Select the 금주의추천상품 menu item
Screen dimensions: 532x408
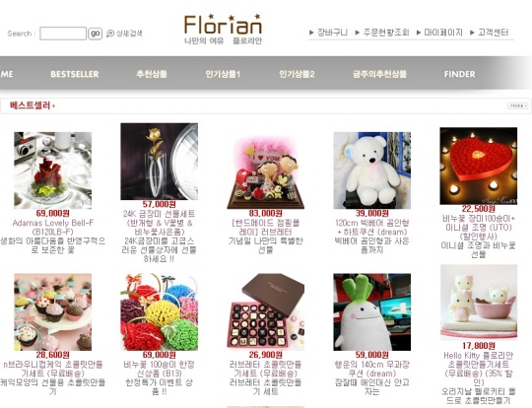pos(379,74)
